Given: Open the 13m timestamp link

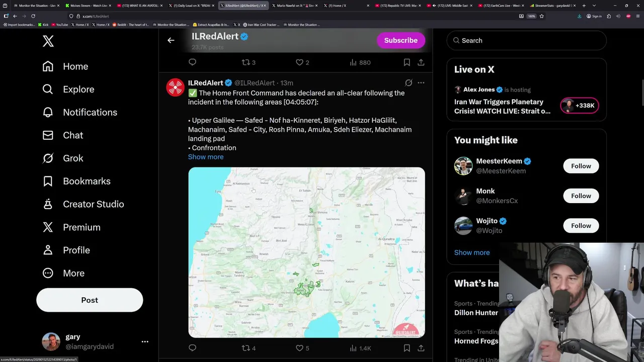Looking at the screenshot, I should [287, 83].
